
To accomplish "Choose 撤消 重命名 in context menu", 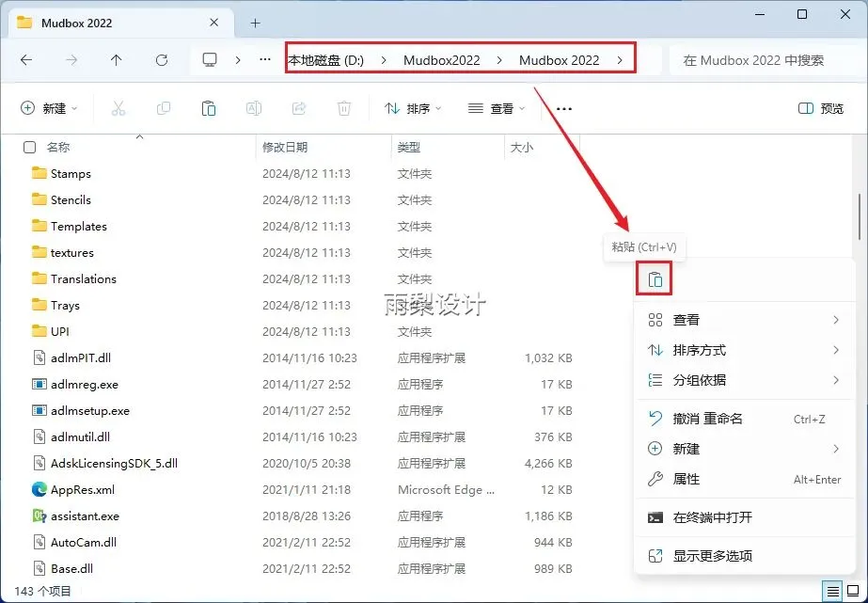I will [744, 420].
